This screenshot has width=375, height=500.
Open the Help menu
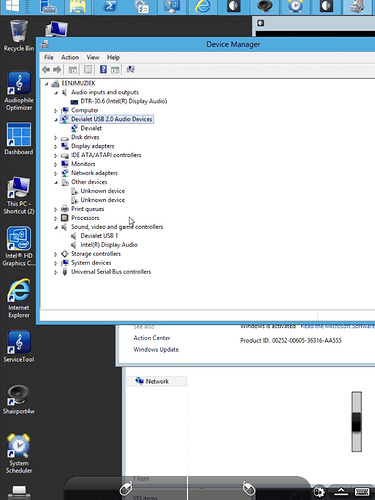click(x=113, y=57)
